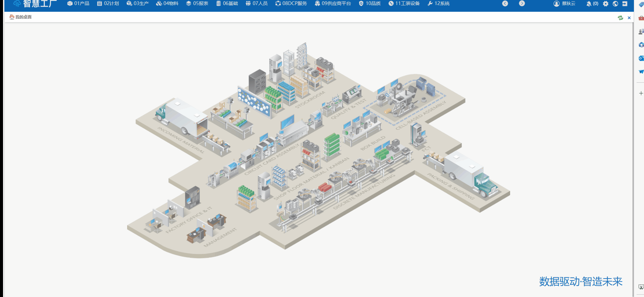
Task: Click the user name 蔡秋云
Action: (x=565, y=4)
